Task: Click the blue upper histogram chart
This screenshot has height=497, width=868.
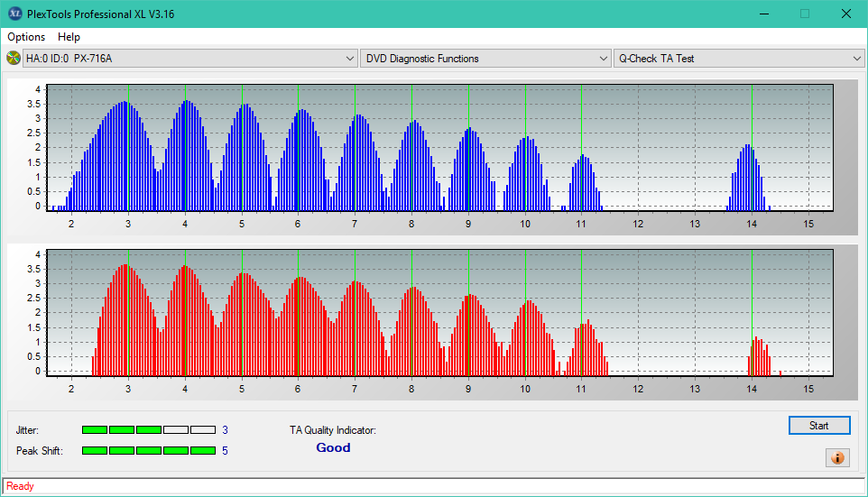Action: point(439,148)
